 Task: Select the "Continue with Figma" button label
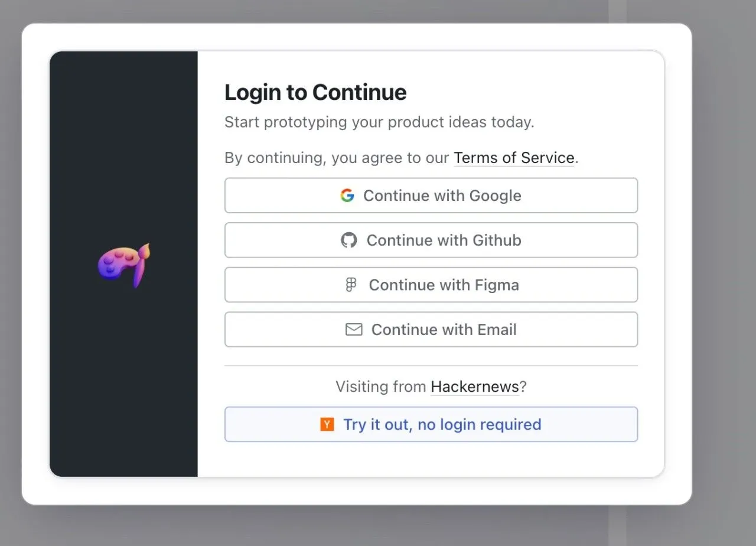click(444, 285)
